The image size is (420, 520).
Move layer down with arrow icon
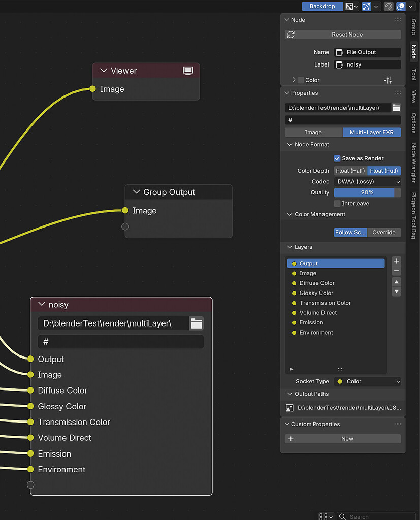point(397,292)
